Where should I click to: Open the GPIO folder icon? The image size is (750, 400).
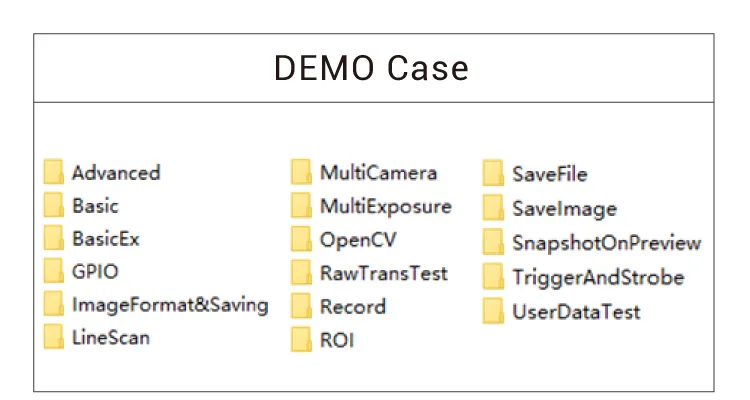pos(54,271)
